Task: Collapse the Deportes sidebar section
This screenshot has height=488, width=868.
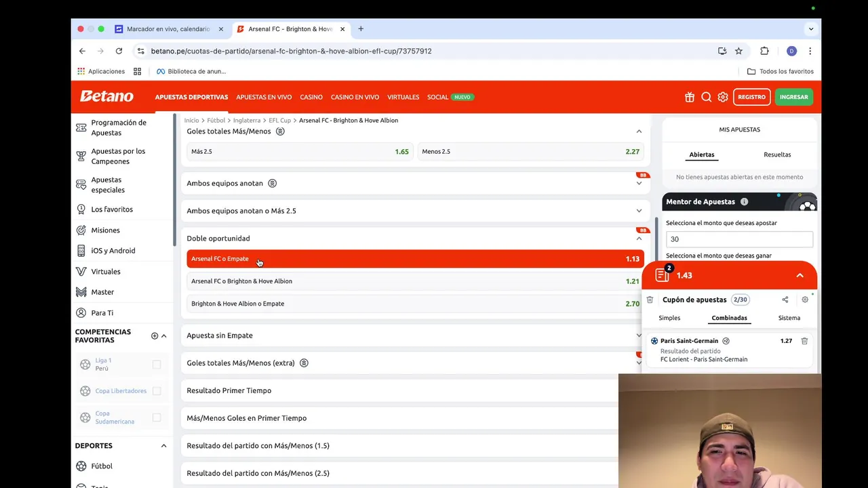Action: 163,446
